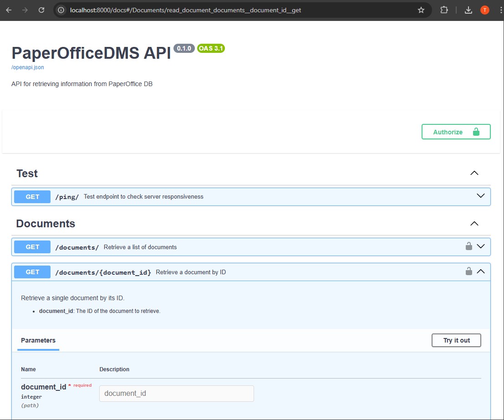Collapse the Test section
Viewport: 504px width, 420px height.
[x=474, y=173]
